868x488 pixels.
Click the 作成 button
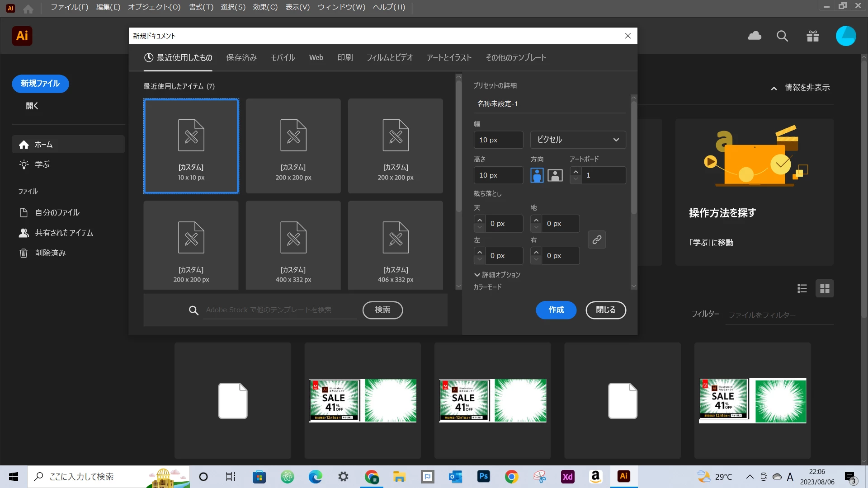tap(556, 310)
